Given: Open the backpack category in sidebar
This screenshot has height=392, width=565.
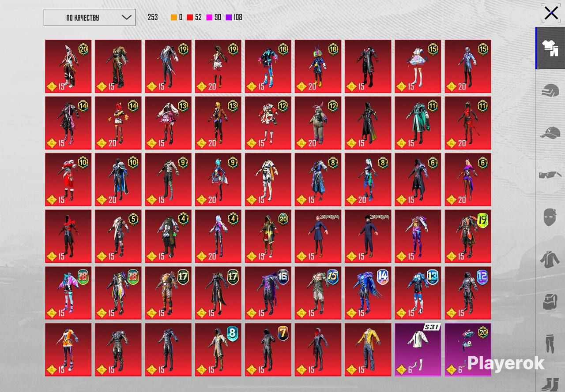Looking at the screenshot, I should tap(550, 302).
